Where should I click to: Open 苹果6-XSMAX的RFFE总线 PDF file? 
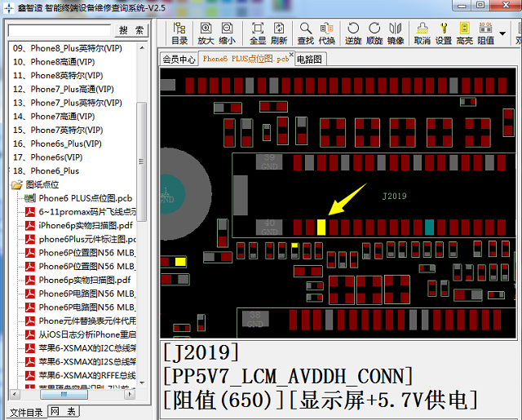[x=81, y=376]
